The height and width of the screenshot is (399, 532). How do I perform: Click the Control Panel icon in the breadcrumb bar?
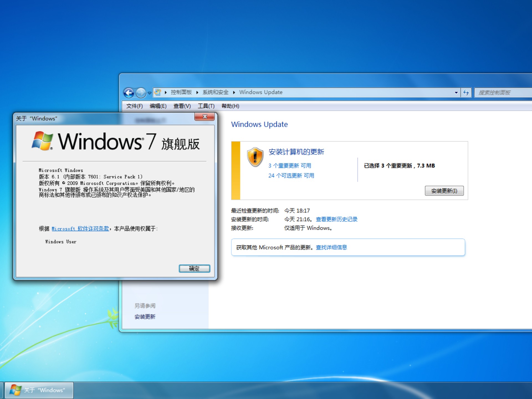pyautogui.click(x=157, y=92)
